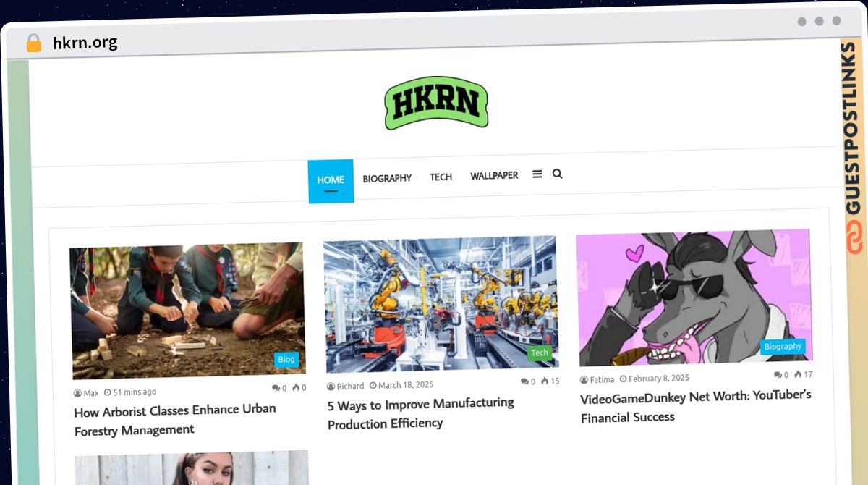Click author name Fatima

pyautogui.click(x=602, y=380)
